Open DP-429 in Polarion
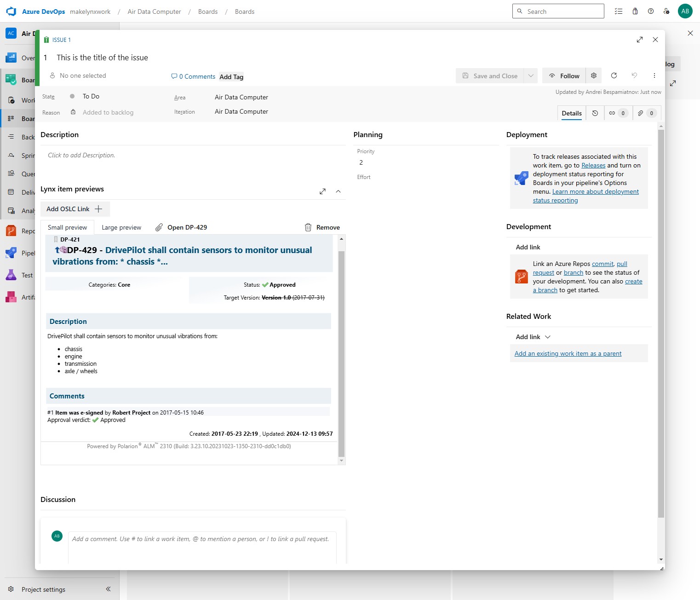Image resolution: width=700 pixels, height=600 pixels. [x=181, y=227]
